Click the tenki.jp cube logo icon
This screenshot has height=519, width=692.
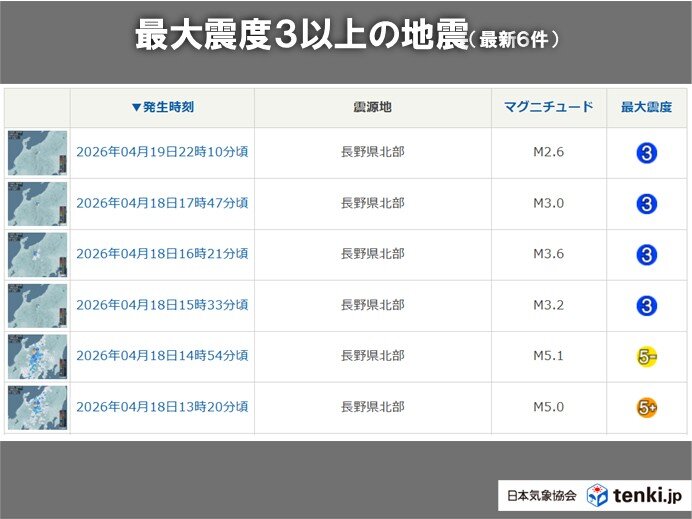click(x=597, y=495)
